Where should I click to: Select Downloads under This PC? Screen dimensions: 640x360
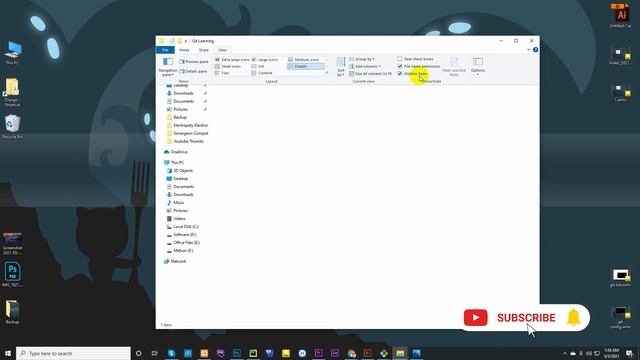(180, 195)
